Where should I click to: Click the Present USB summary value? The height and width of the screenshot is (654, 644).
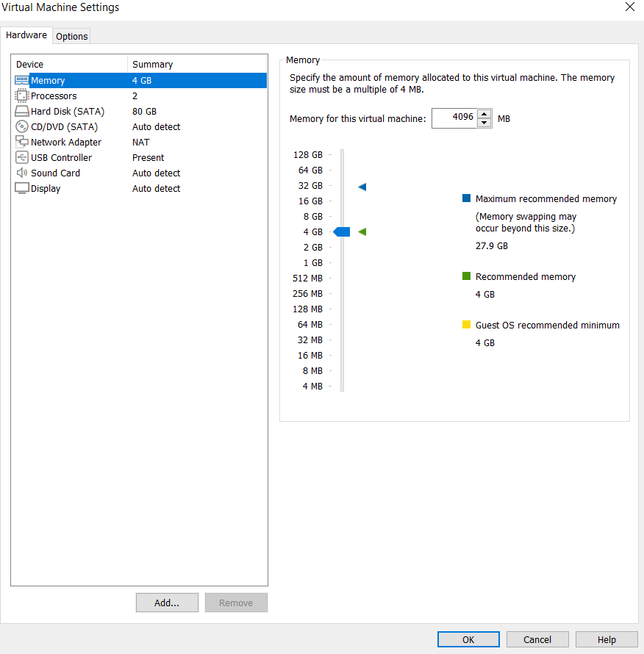coord(149,158)
